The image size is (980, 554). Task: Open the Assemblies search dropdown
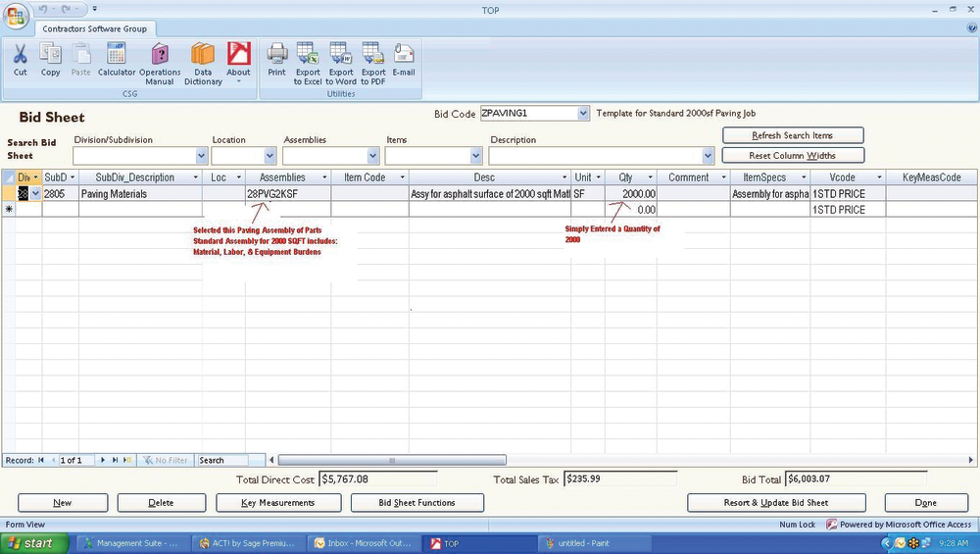[373, 156]
